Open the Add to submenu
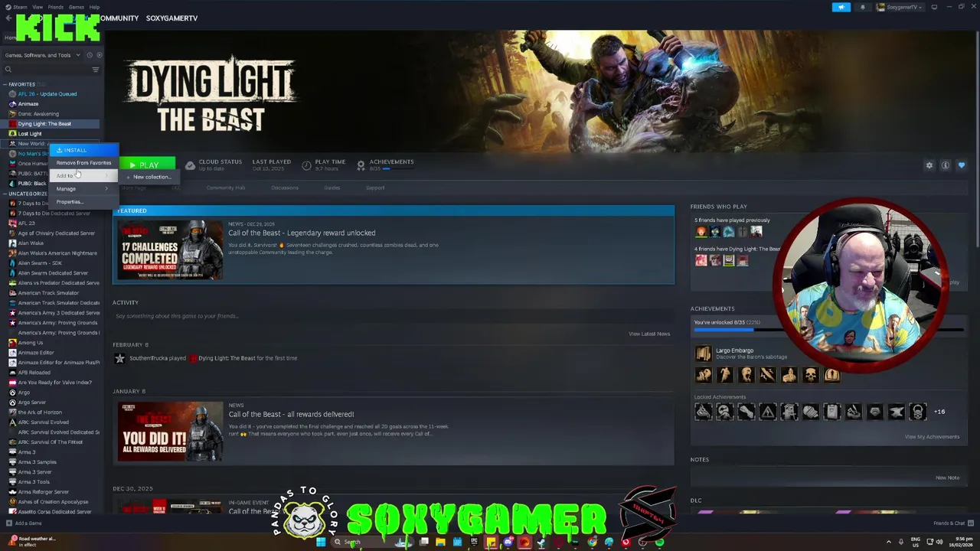 tap(83, 176)
